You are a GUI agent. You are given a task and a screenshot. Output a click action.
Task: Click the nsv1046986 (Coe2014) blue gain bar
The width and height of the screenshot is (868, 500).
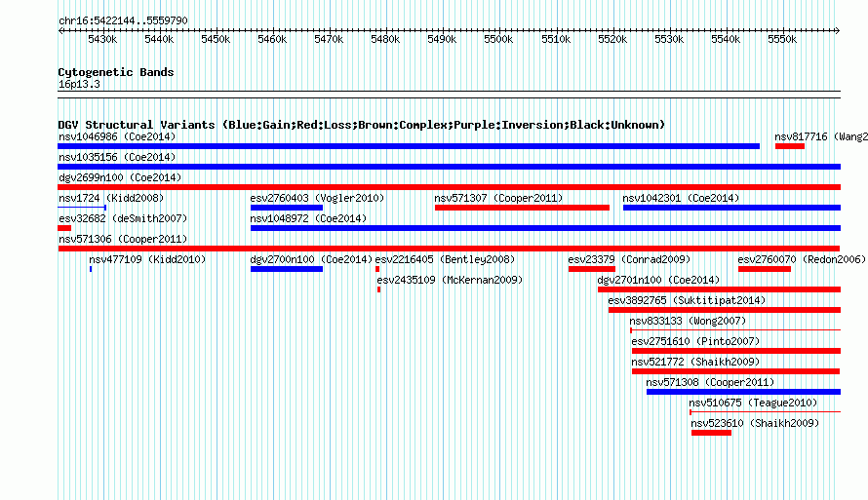(x=409, y=146)
